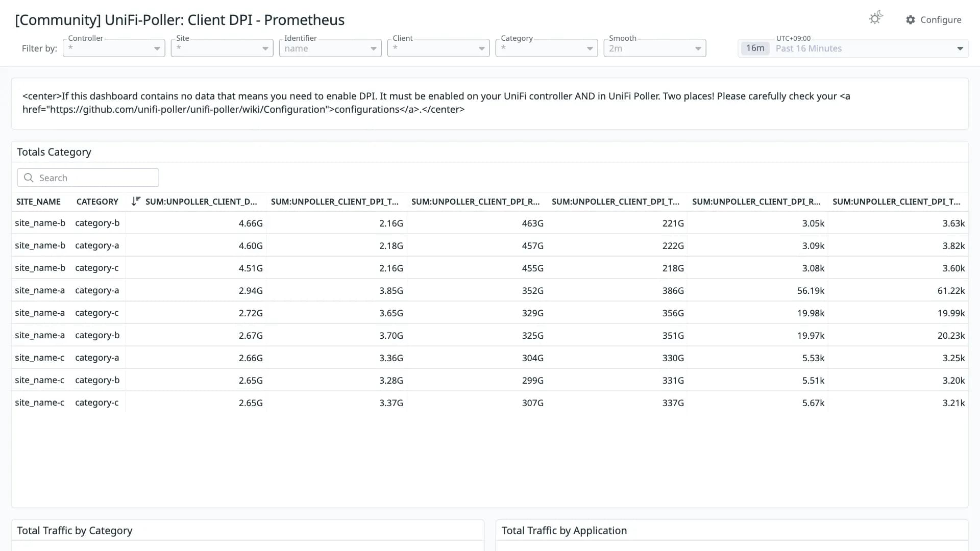
Task: Click the 16m time badge
Action: tap(755, 48)
